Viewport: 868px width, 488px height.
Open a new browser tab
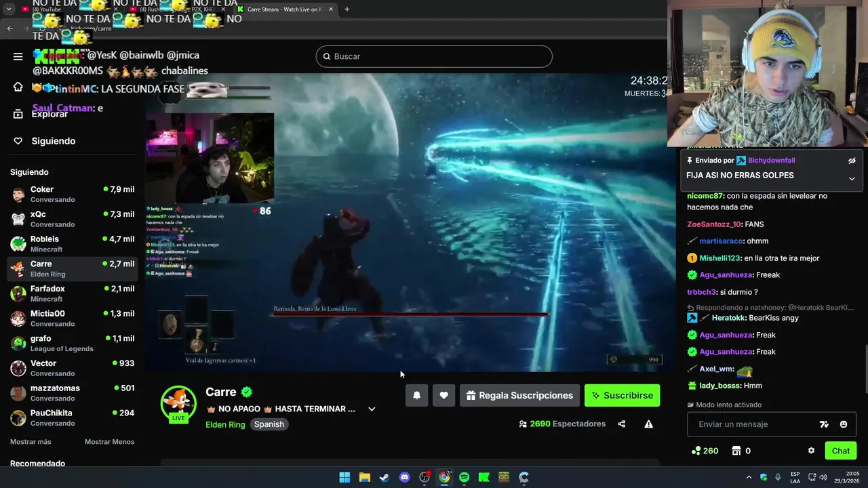[x=347, y=9]
